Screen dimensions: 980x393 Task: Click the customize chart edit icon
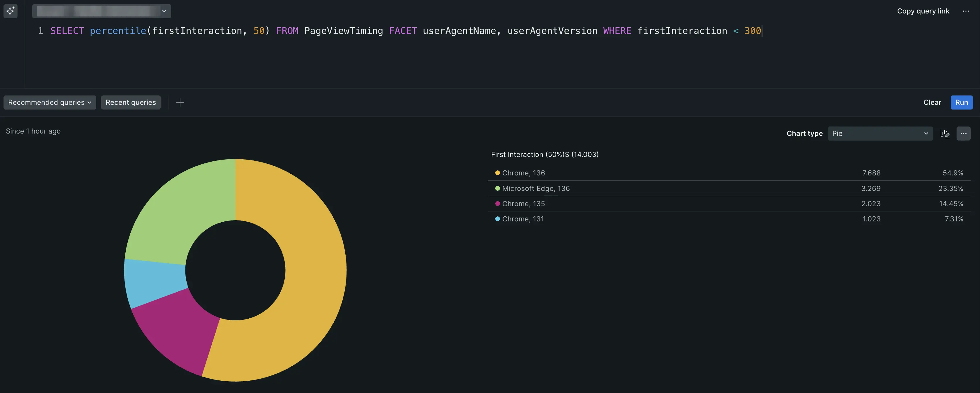[945, 134]
